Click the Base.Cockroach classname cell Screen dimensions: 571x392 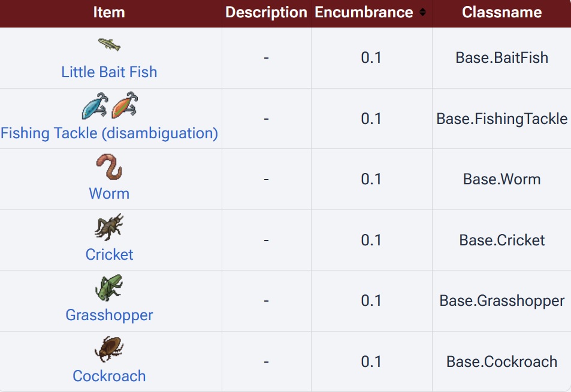(501, 361)
